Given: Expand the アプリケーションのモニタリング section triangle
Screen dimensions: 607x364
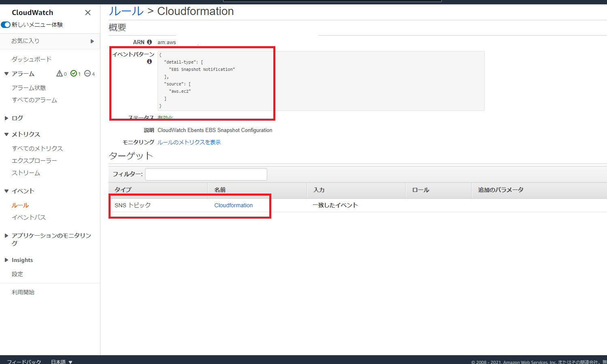Looking at the screenshot, I should 6,236.
